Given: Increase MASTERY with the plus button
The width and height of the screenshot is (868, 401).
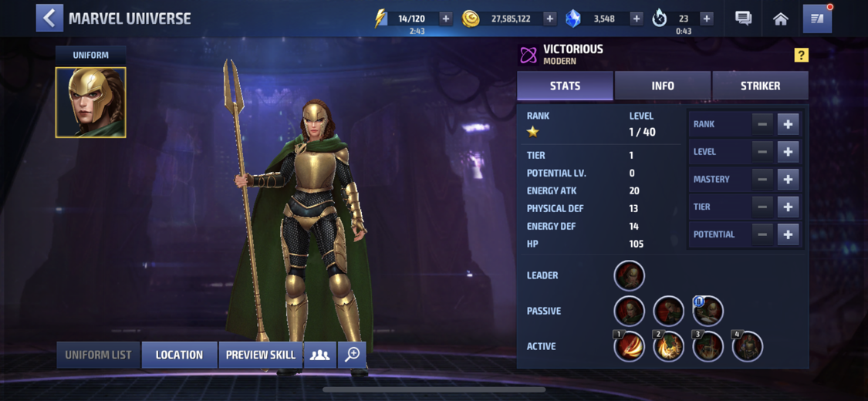Looking at the screenshot, I should tap(788, 179).
